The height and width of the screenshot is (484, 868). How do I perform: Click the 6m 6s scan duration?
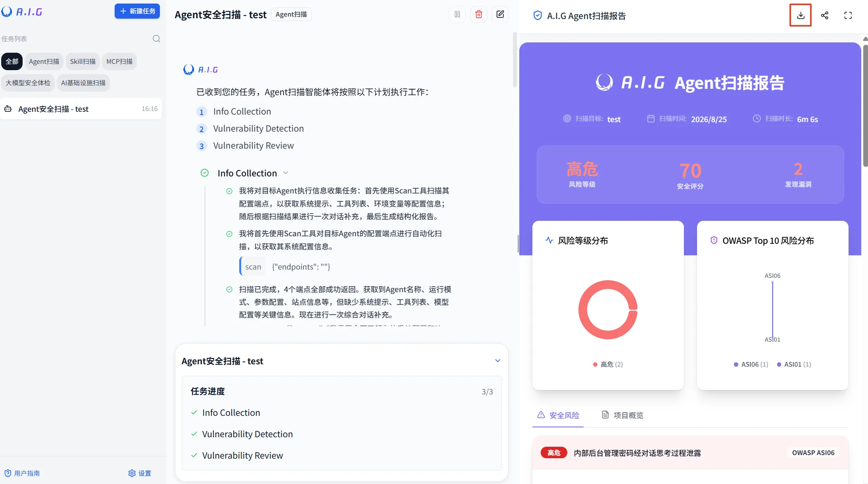807,119
